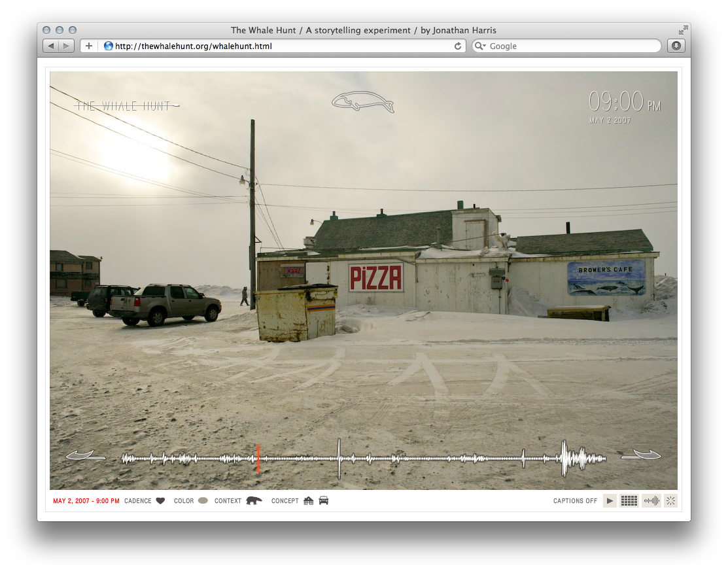Click the house concept icon

pos(309,501)
